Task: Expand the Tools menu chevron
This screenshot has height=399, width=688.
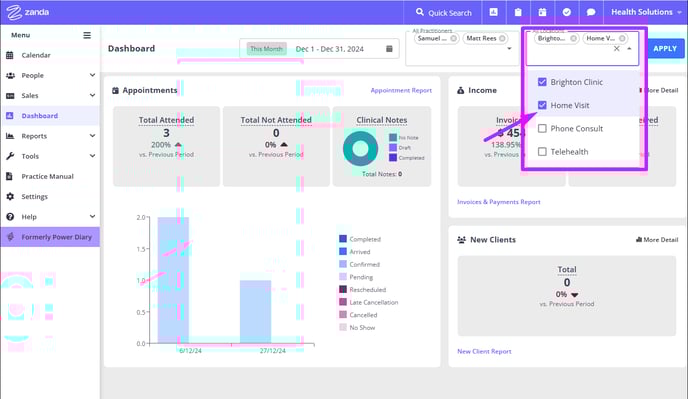Action: coord(92,156)
